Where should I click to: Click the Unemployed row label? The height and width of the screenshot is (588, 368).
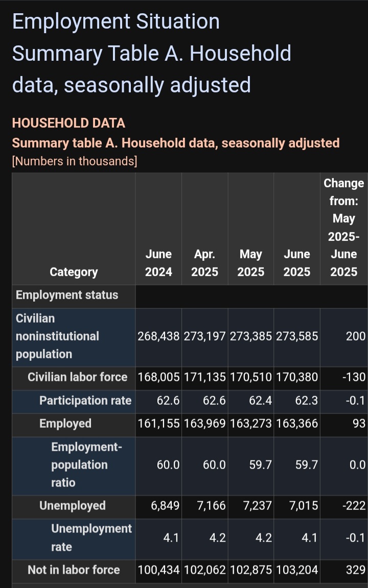pyautogui.click(x=73, y=506)
